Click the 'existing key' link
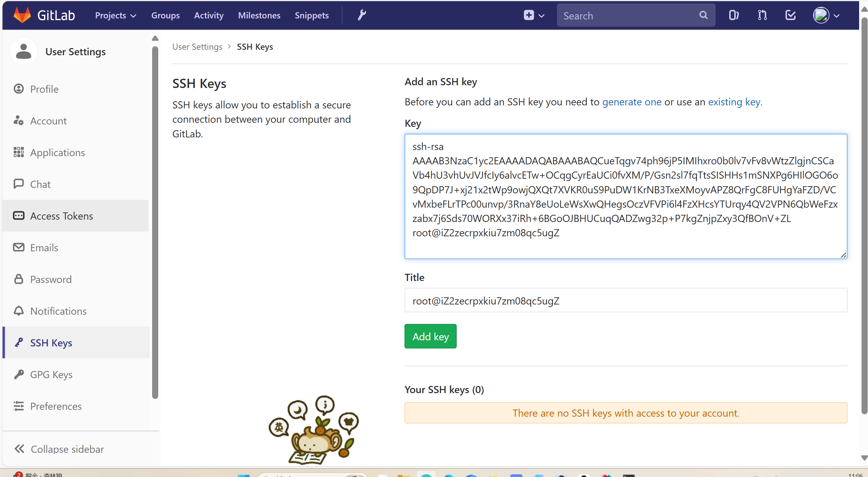 click(734, 102)
